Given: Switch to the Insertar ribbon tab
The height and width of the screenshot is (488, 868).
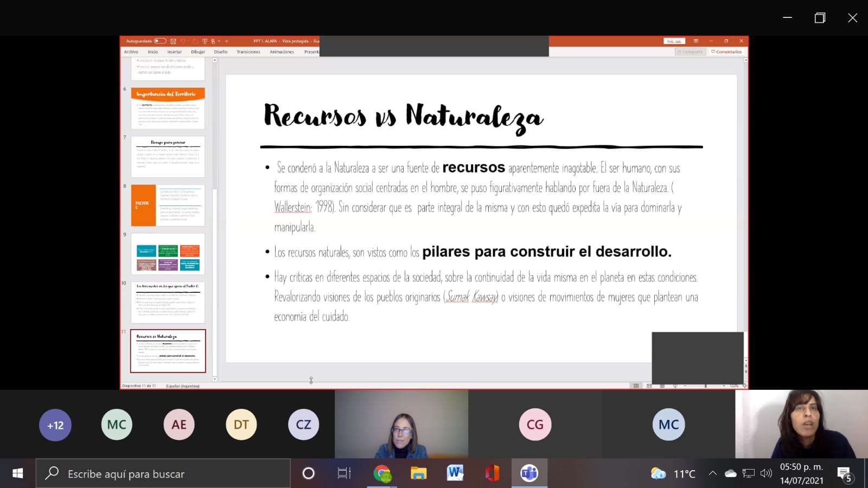Looking at the screenshot, I should pos(174,52).
